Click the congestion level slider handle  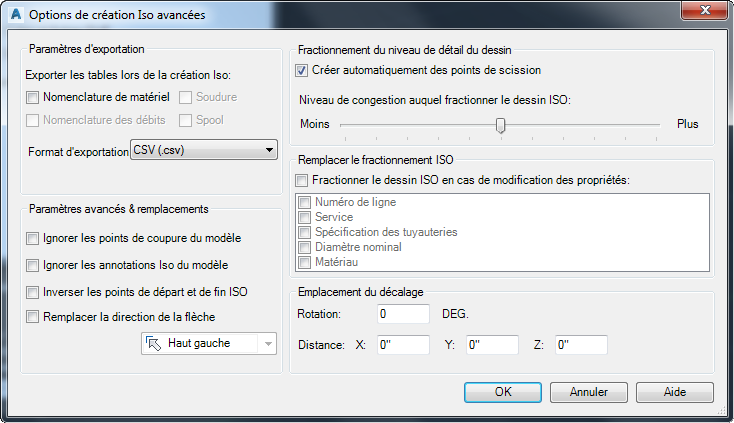[x=500, y=125]
